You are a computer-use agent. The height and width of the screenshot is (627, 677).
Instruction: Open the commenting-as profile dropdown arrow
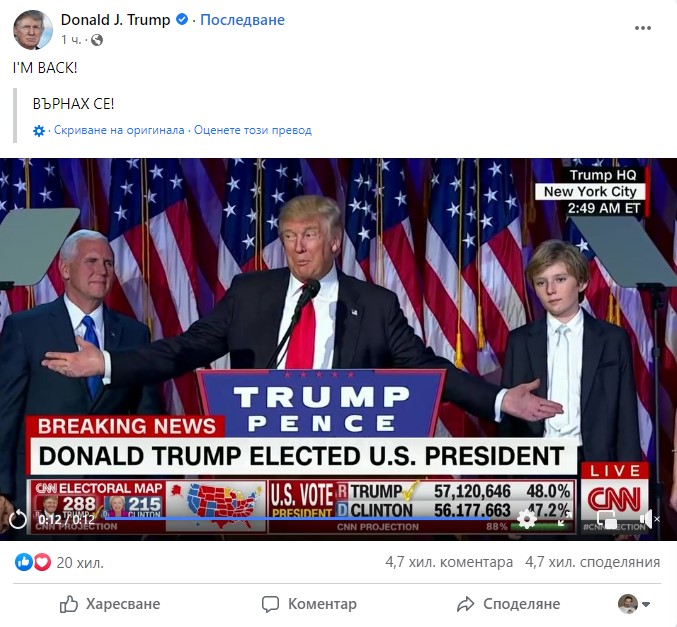tap(646, 604)
